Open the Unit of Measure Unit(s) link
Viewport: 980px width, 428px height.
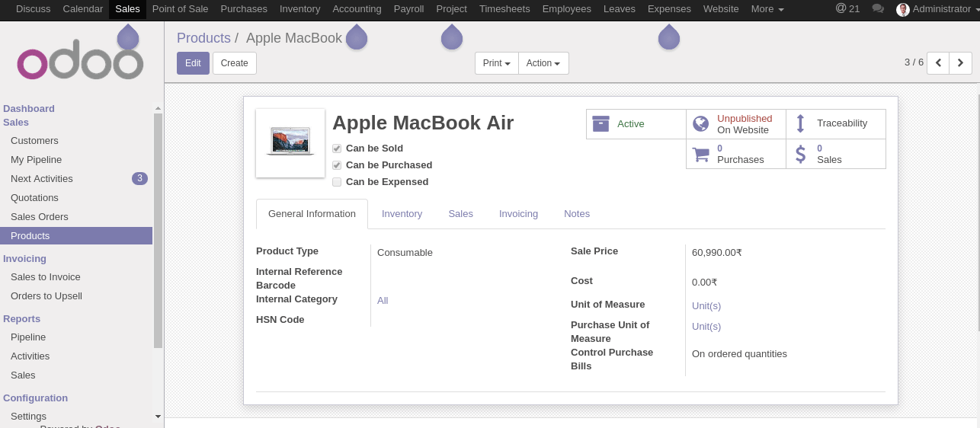(706, 306)
